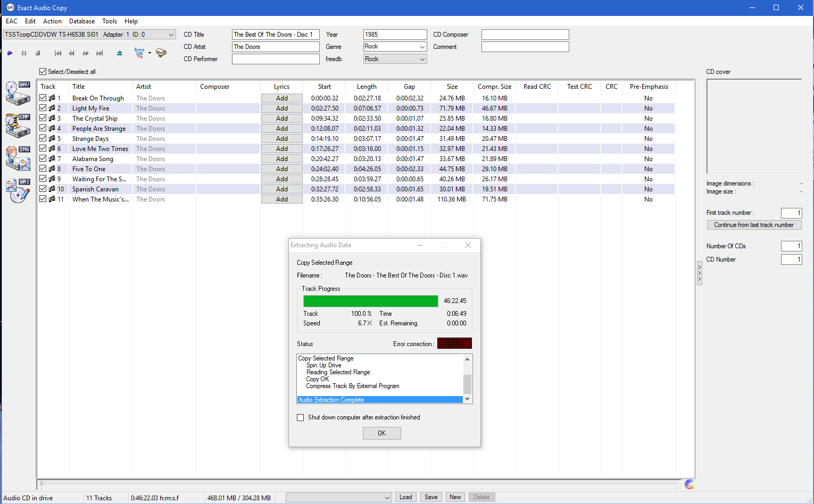Click the mailbox submit CD info icon
Viewport: 814px width, 504px height.
[161, 53]
